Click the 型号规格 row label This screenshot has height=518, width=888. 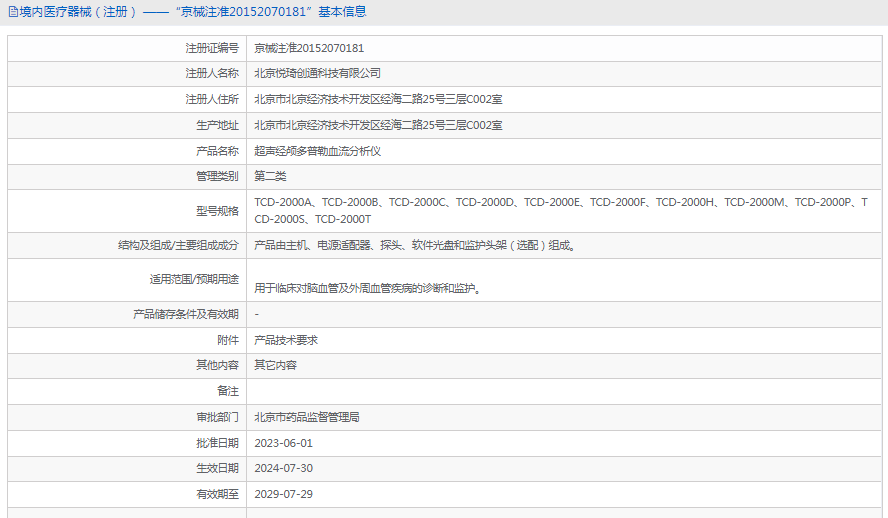(217, 211)
